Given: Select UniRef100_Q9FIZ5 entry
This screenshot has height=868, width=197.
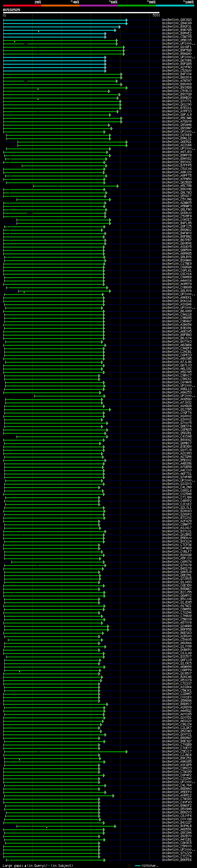Looking at the screenshot, I should (x=177, y=226).
